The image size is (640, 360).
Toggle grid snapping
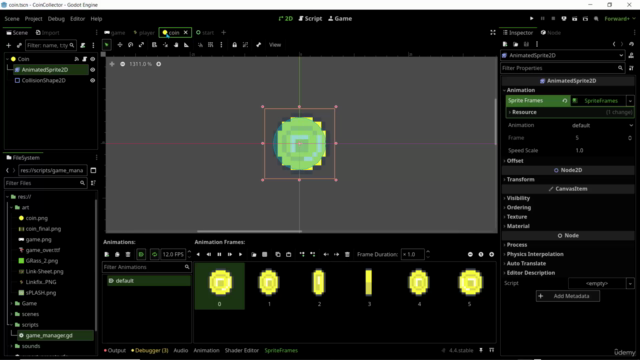211,45
